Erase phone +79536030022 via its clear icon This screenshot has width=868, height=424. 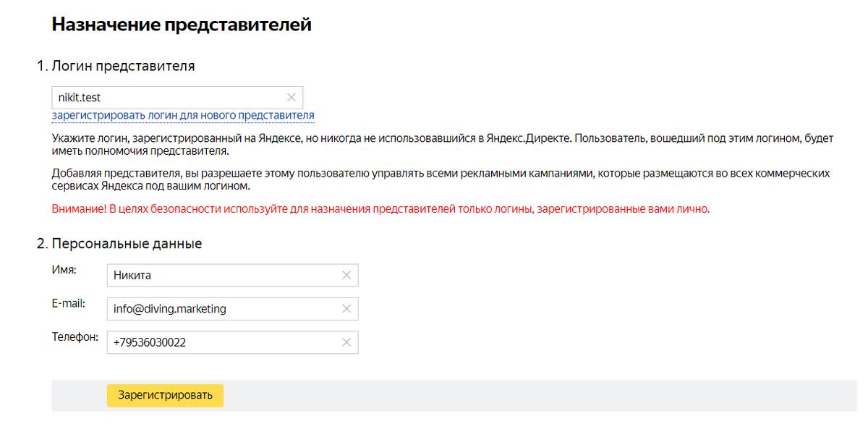(347, 342)
